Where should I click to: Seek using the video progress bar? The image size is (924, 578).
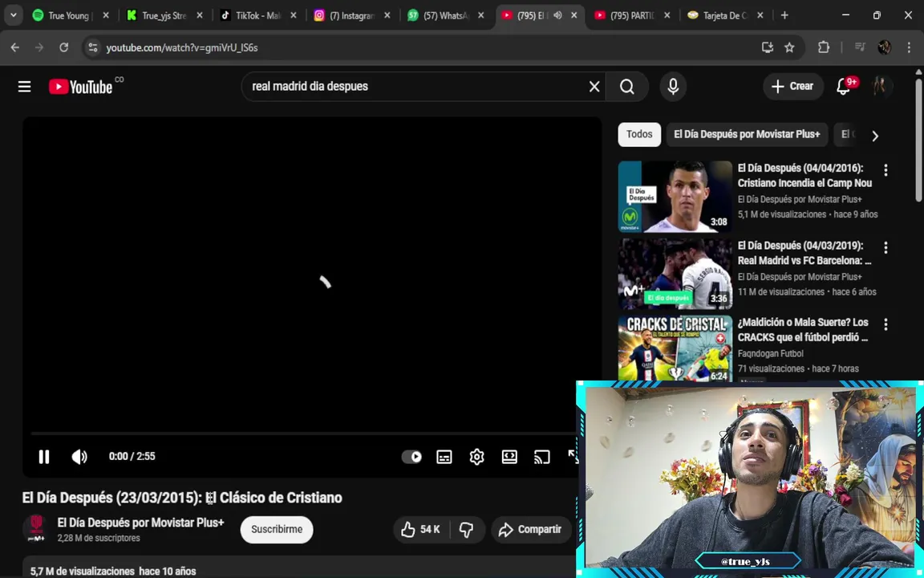point(303,433)
